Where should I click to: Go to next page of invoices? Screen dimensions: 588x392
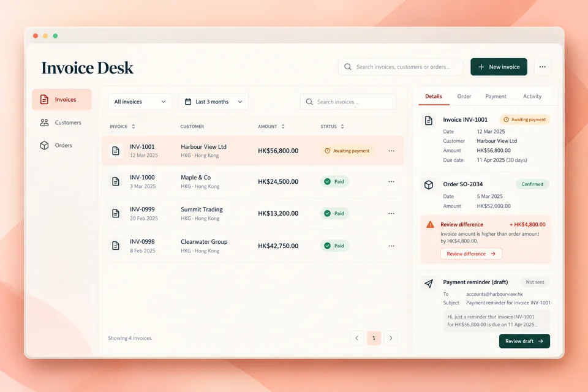pyautogui.click(x=391, y=338)
